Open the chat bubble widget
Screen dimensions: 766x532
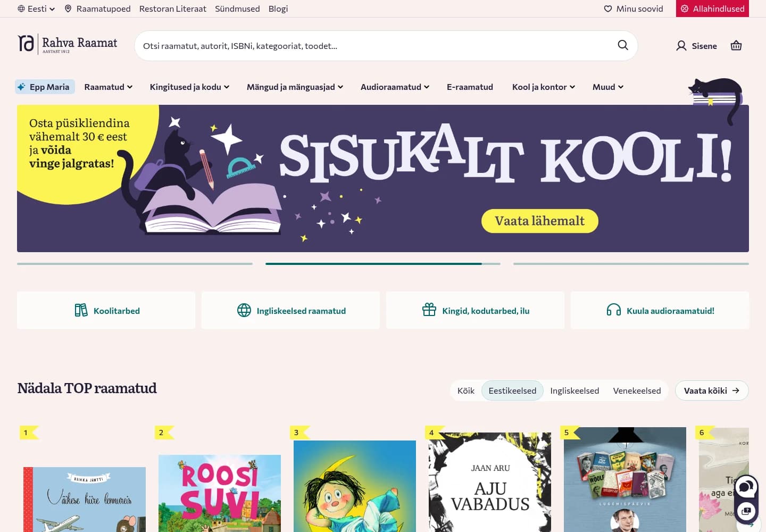tap(746, 487)
